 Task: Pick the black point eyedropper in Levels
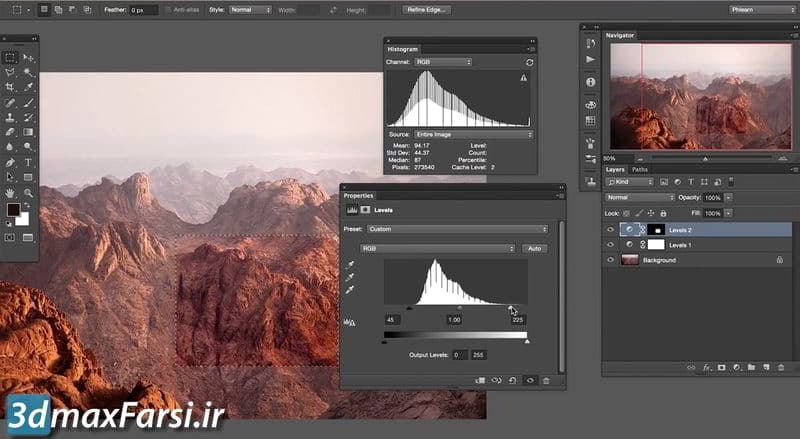[350, 265]
